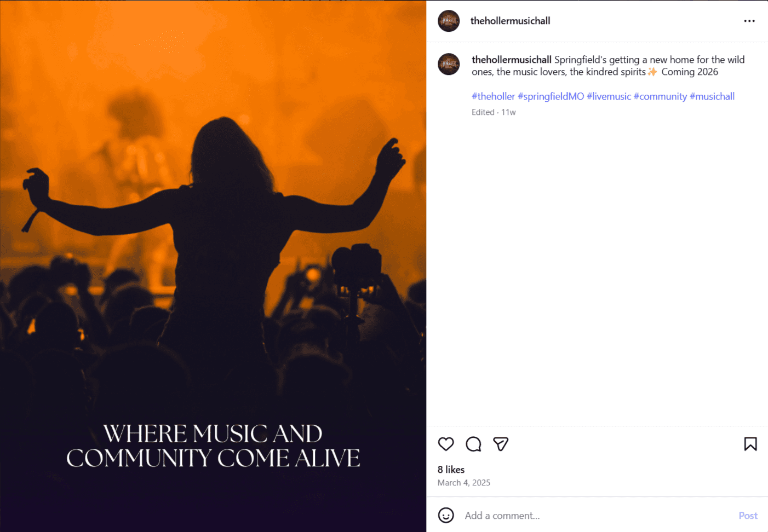Viewport: 768px width, 532px height.
Task: Open the #theholler hashtag
Action: pyautogui.click(x=493, y=96)
